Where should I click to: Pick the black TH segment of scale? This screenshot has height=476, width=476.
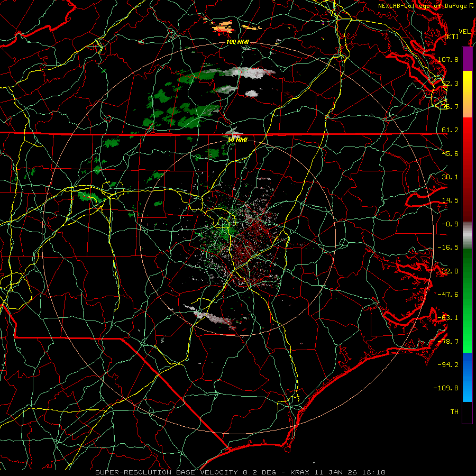[x=467, y=412]
